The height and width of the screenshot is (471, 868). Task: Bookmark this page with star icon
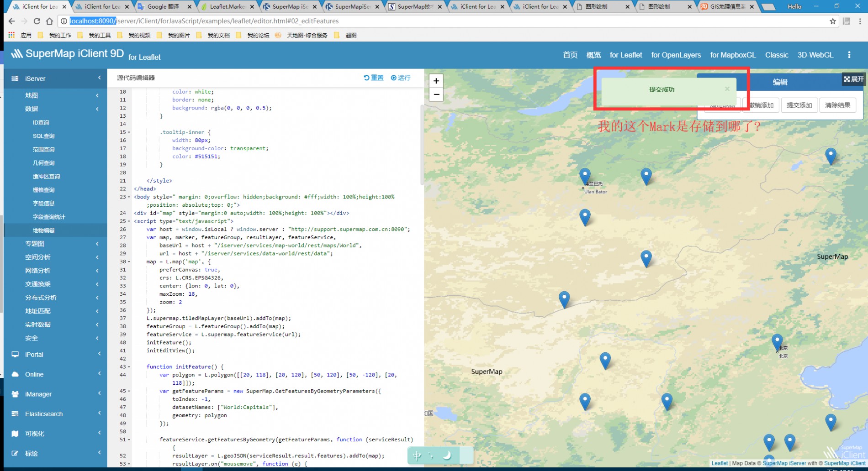[832, 21]
